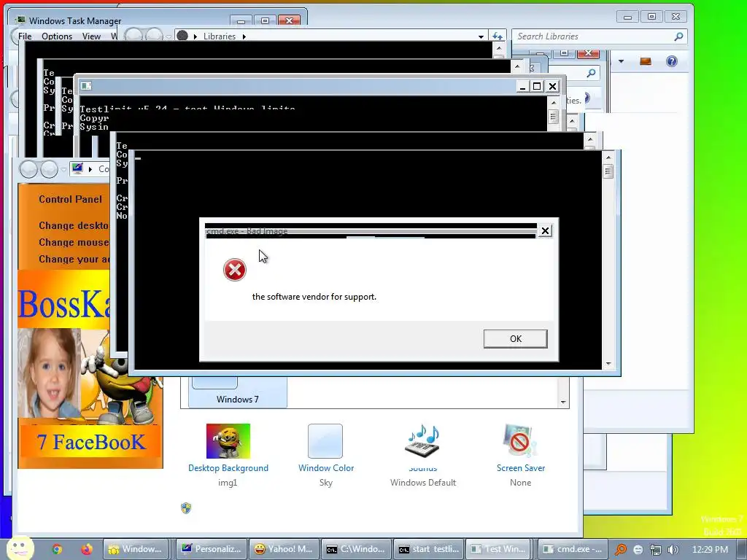The height and width of the screenshot is (560, 747).
Task: Open Window Color settings
Action: point(326,468)
